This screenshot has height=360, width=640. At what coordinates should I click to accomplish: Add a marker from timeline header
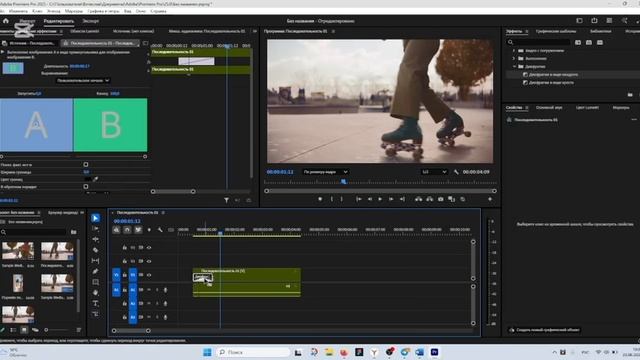coord(149,230)
